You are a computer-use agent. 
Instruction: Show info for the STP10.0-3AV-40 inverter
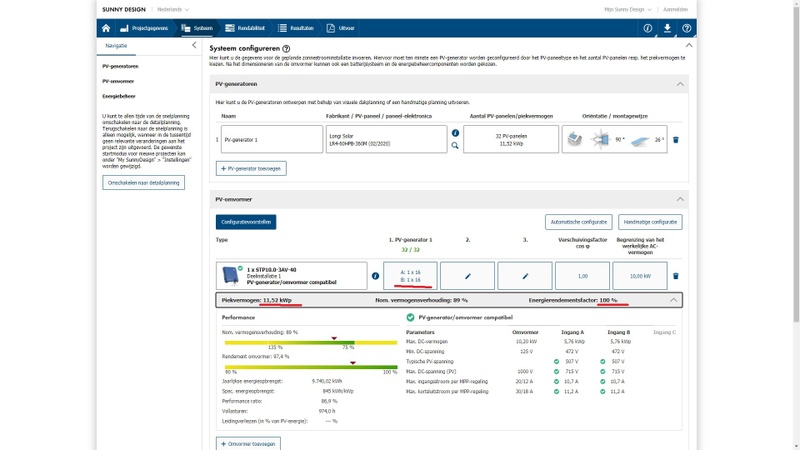pyautogui.click(x=375, y=276)
